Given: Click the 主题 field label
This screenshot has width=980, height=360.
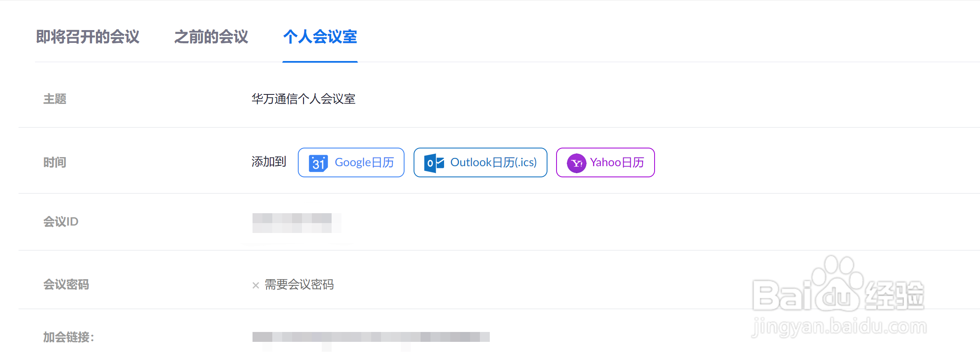Looking at the screenshot, I should (55, 99).
